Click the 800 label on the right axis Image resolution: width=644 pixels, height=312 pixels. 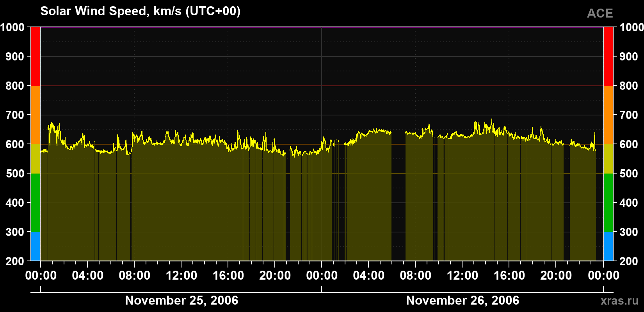click(x=629, y=86)
